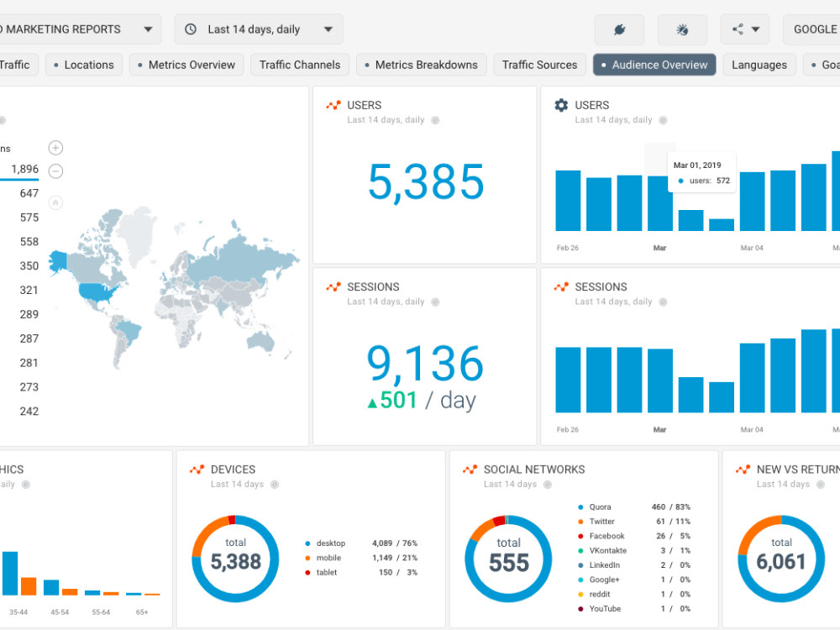This screenshot has height=630, width=840.
Task: Toggle the desktop legend entry in Devices
Action: (361, 543)
